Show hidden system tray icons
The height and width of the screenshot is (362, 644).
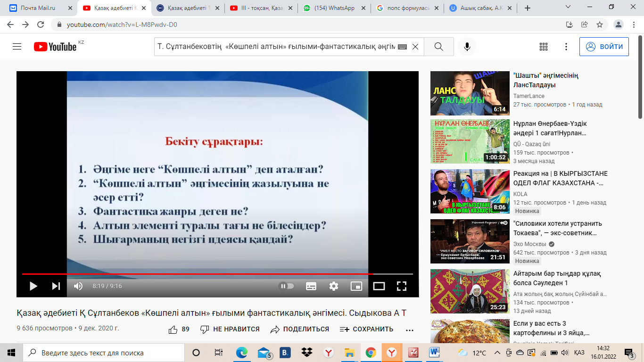[497, 353]
